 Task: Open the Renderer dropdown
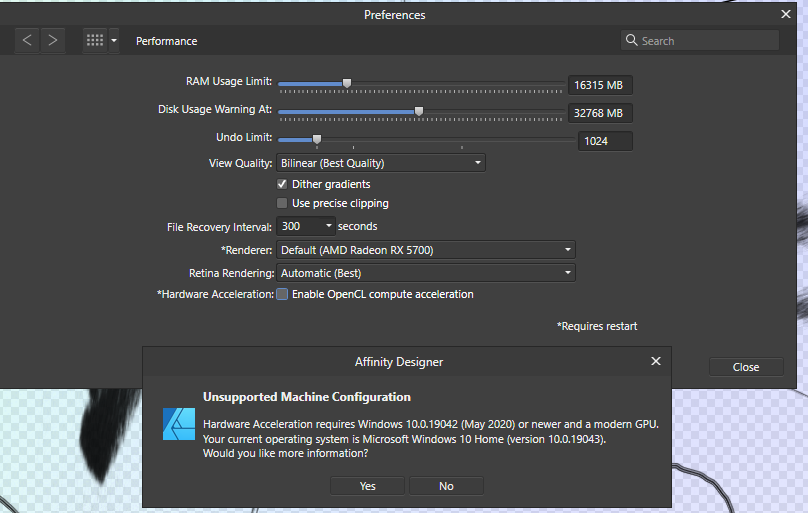[x=426, y=250]
